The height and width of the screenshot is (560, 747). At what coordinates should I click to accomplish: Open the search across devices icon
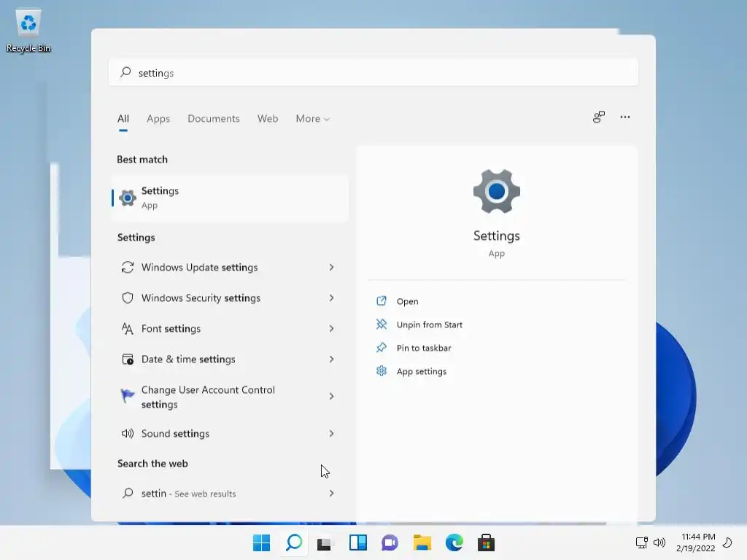coord(598,117)
